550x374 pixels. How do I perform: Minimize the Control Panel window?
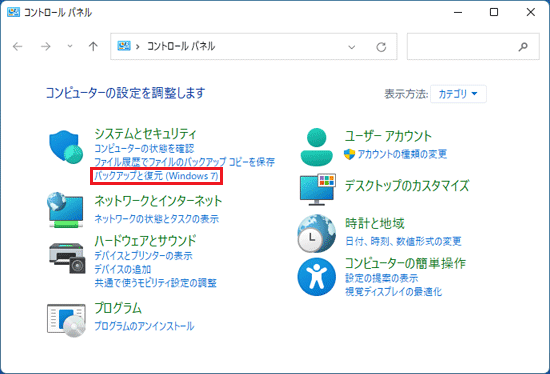coord(458,12)
